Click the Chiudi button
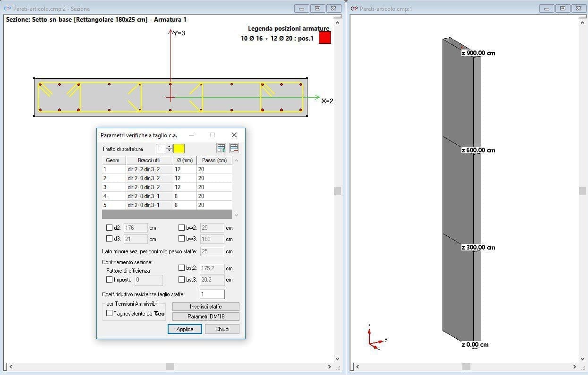Screen dimensions: 588x375 222,329
